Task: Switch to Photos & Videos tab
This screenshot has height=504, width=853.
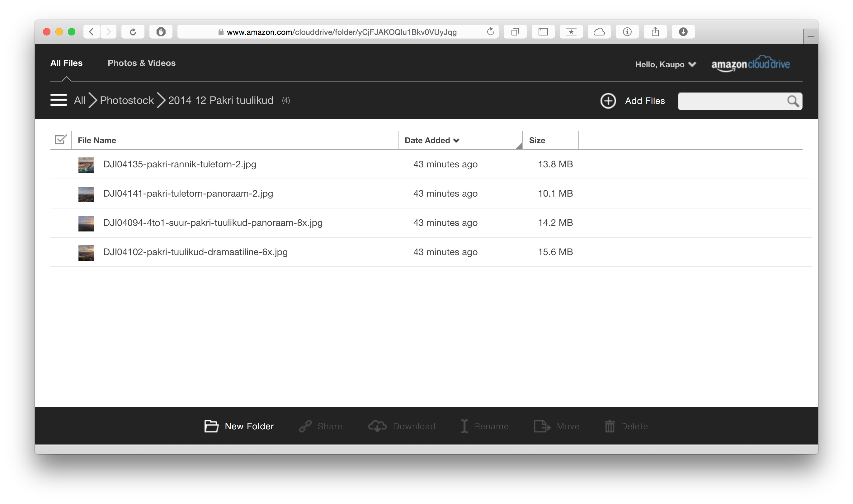Action: pyautogui.click(x=141, y=63)
